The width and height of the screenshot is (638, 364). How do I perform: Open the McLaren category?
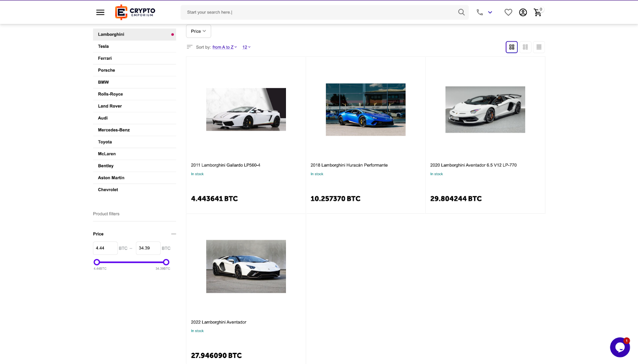134,154
